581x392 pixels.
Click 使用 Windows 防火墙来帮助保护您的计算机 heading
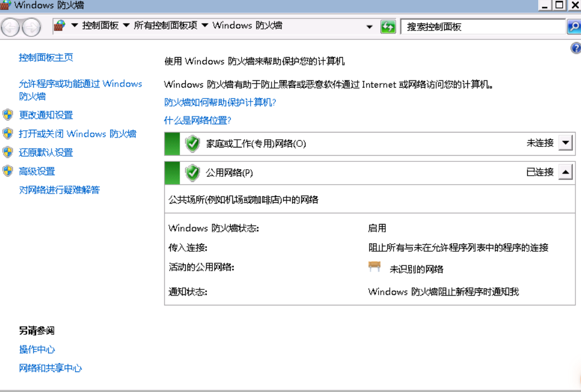point(254,61)
